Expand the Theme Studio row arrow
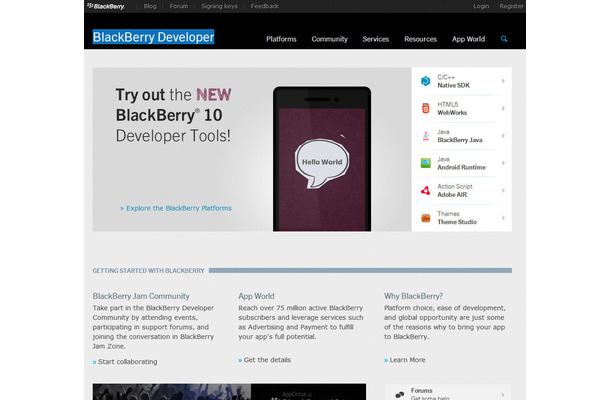 click(503, 218)
